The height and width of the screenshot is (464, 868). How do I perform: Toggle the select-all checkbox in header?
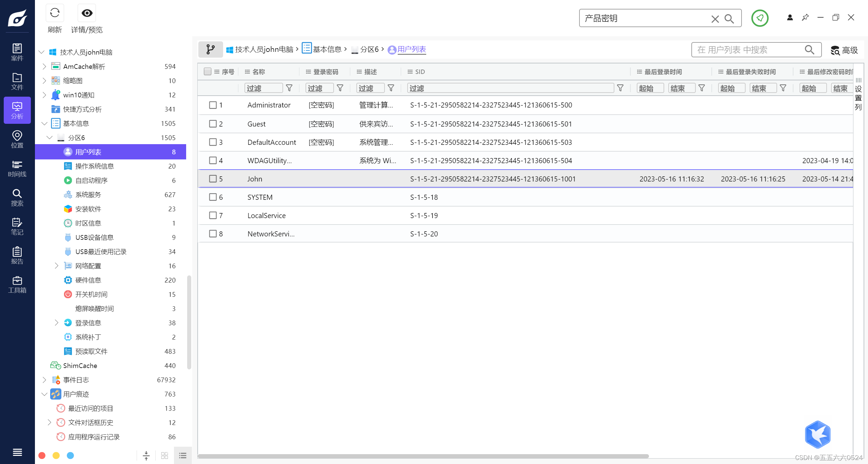pos(208,72)
